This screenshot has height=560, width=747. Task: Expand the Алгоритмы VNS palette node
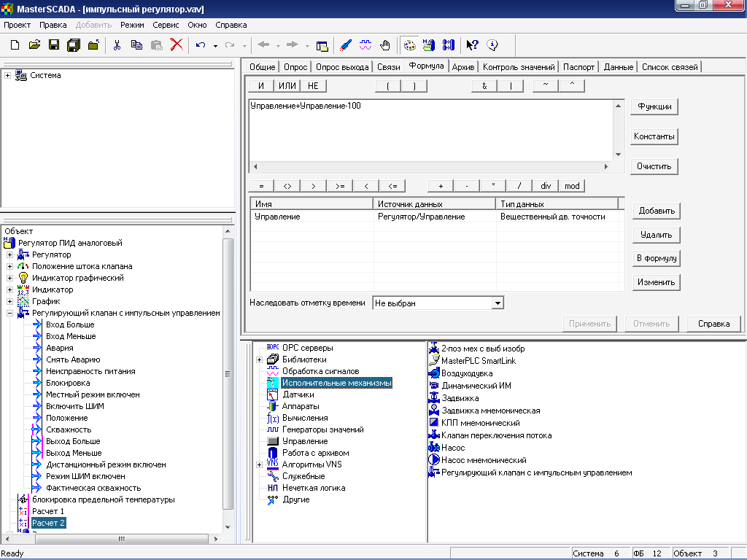pyautogui.click(x=259, y=464)
